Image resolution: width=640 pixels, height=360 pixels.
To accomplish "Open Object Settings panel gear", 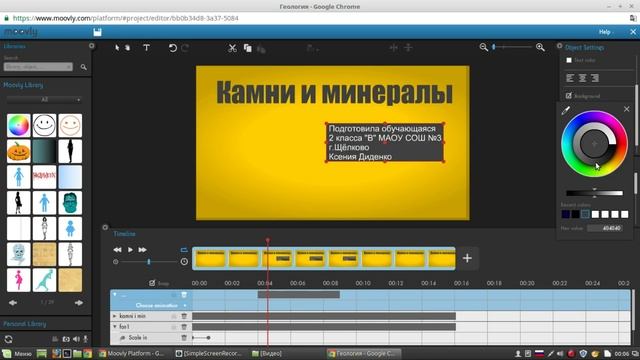I will click(559, 46).
